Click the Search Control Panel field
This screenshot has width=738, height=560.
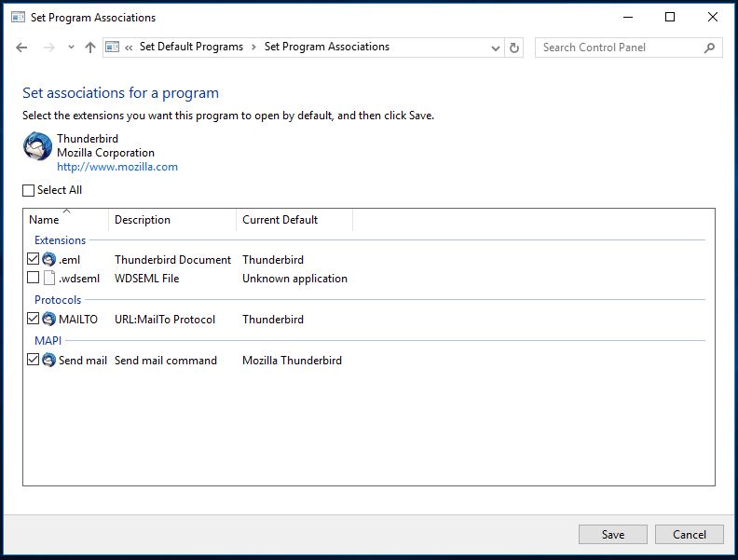(x=628, y=48)
